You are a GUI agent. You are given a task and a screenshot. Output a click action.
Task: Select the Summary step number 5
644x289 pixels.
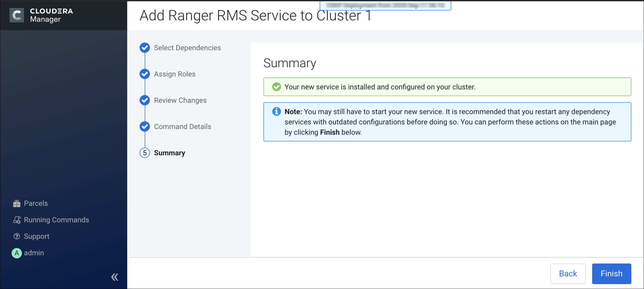point(145,153)
